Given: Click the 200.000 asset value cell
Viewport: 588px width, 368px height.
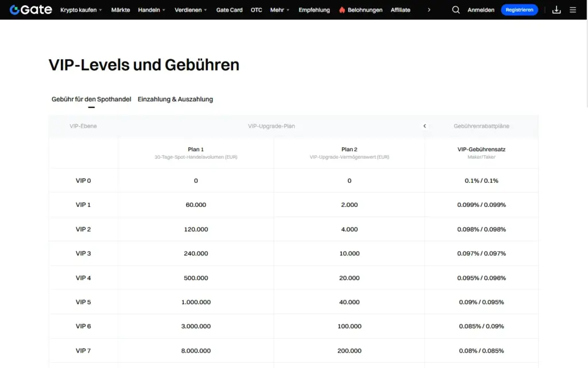Looking at the screenshot, I should 349,351.
